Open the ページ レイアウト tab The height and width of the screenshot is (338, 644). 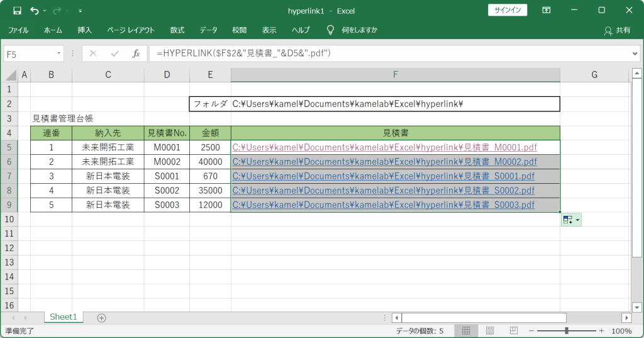pyautogui.click(x=131, y=30)
